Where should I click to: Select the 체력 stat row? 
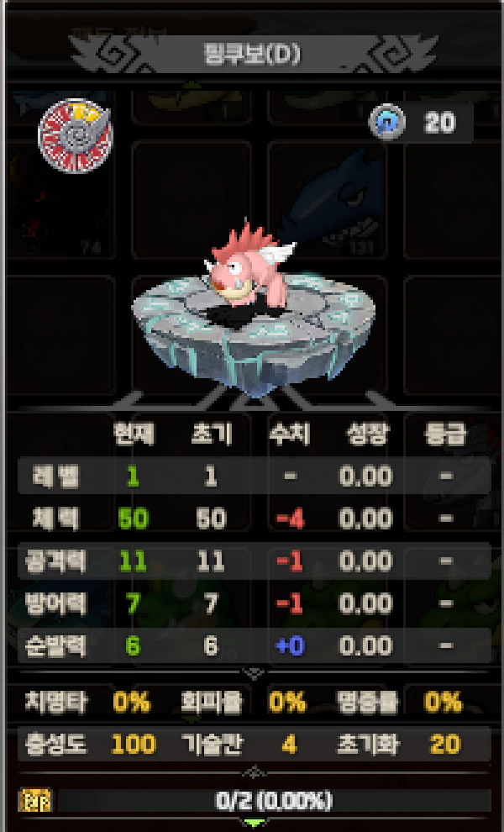(254, 519)
